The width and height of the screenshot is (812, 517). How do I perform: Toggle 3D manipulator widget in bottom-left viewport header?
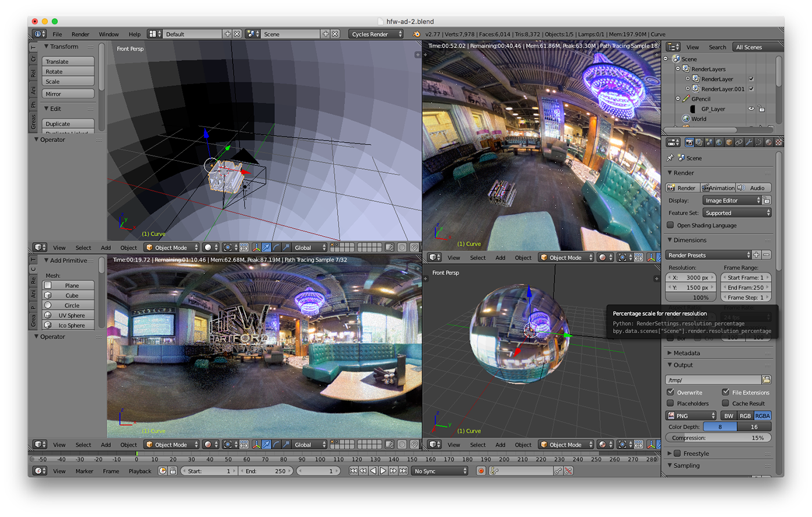tap(256, 444)
